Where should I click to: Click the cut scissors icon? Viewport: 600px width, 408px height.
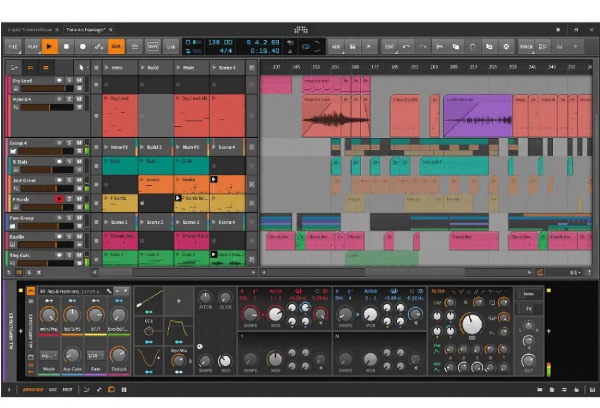[439, 47]
